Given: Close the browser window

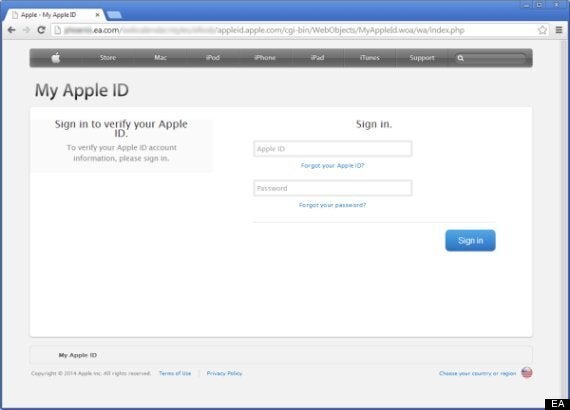Looking at the screenshot, I should coord(556,5).
